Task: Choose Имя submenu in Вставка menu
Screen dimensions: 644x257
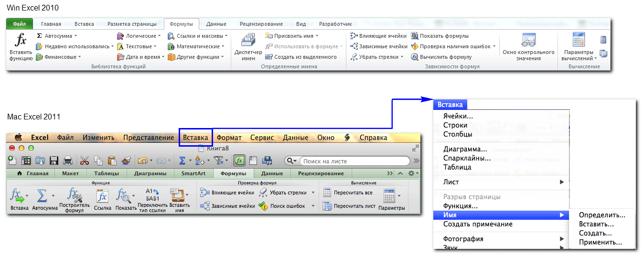Action: pyautogui.click(x=501, y=215)
